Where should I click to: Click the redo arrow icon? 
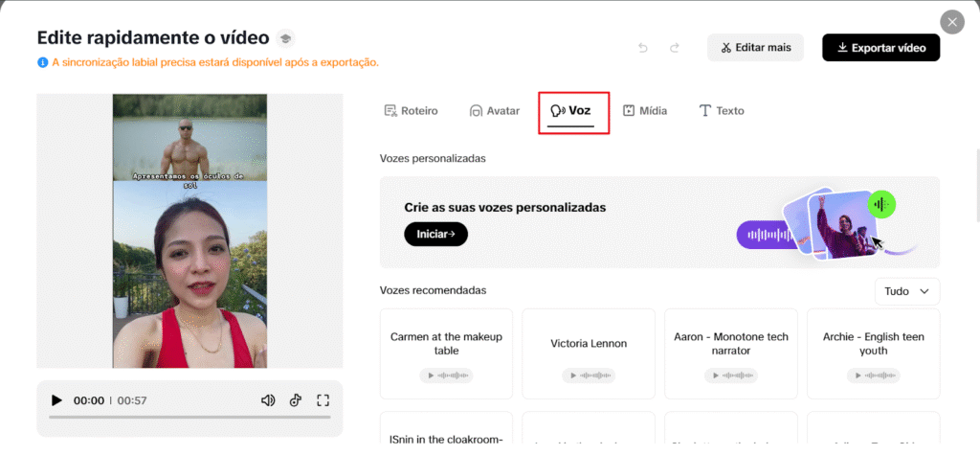675,48
